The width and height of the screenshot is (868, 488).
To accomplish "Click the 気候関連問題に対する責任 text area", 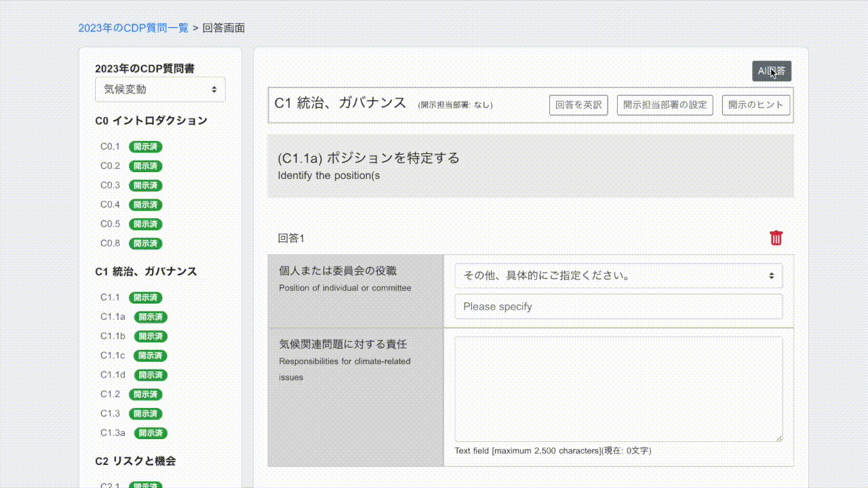I will tap(618, 389).
